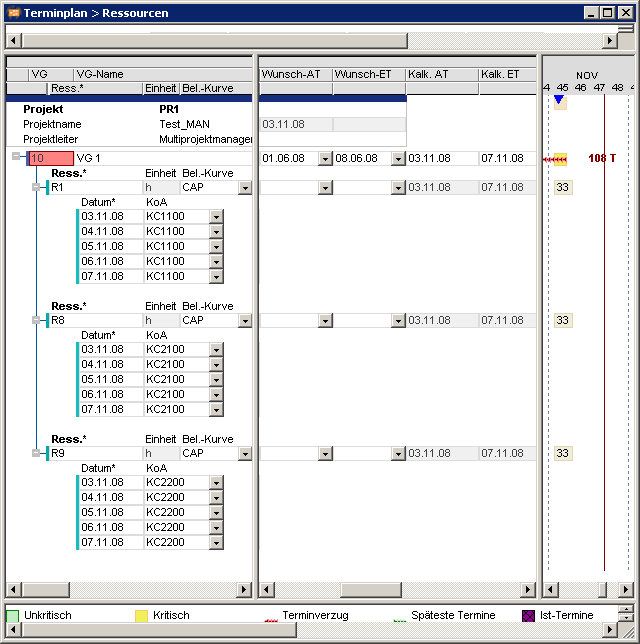The width and height of the screenshot is (640, 644).
Task: Click left arrow of Gantt pane scrollbar
Action: point(550,590)
